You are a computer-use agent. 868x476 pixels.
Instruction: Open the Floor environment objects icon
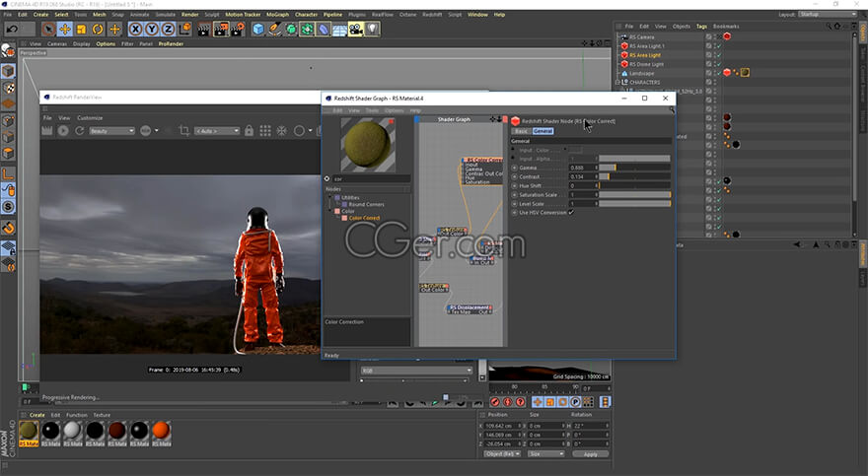click(x=339, y=29)
